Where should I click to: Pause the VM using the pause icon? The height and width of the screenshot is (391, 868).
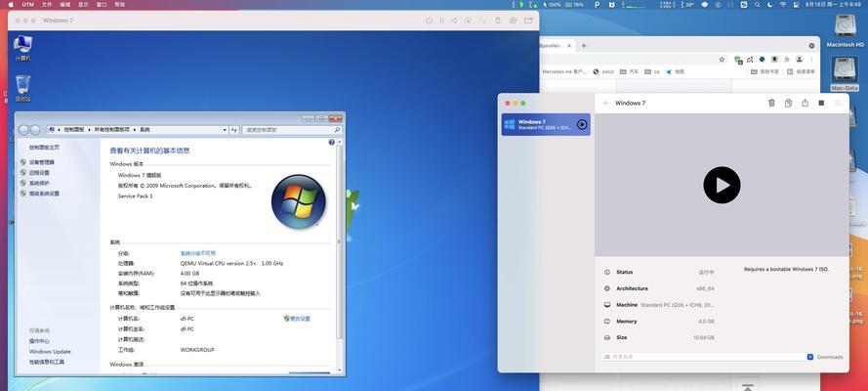(x=441, y=21)
